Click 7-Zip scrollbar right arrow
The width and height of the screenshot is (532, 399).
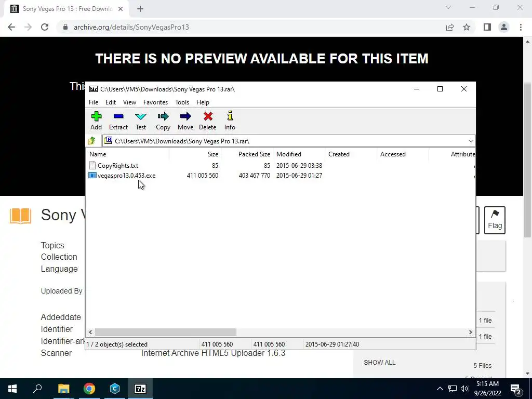[x=471, y=332]
